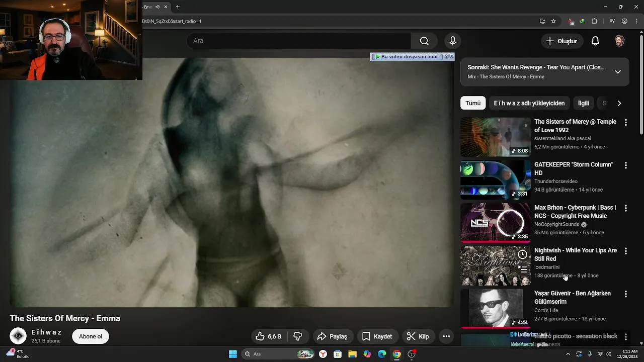Click help icon on download video bar
644x362 pixels.
446,57
